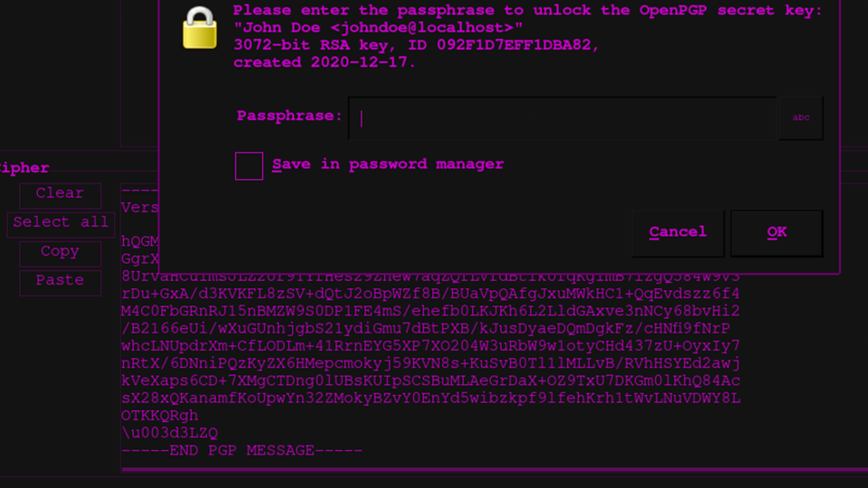
Task: Click the John Doe johndoe@localhost identity line
Action: click(378, 28)
